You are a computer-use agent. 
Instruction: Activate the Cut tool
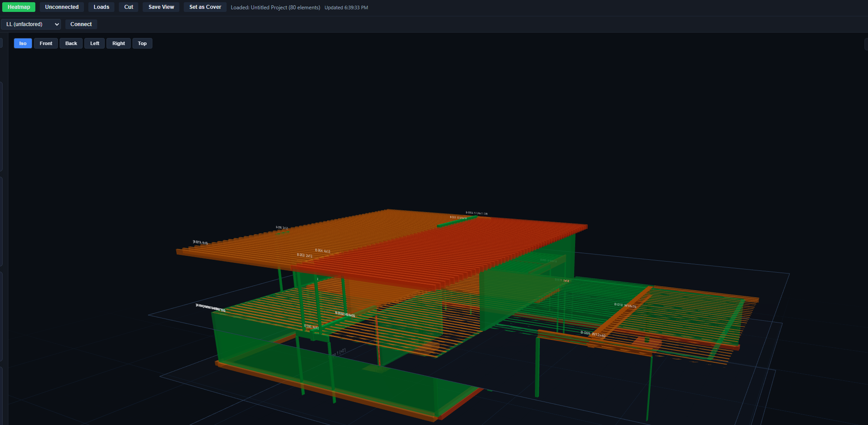(x=129, y=7)
